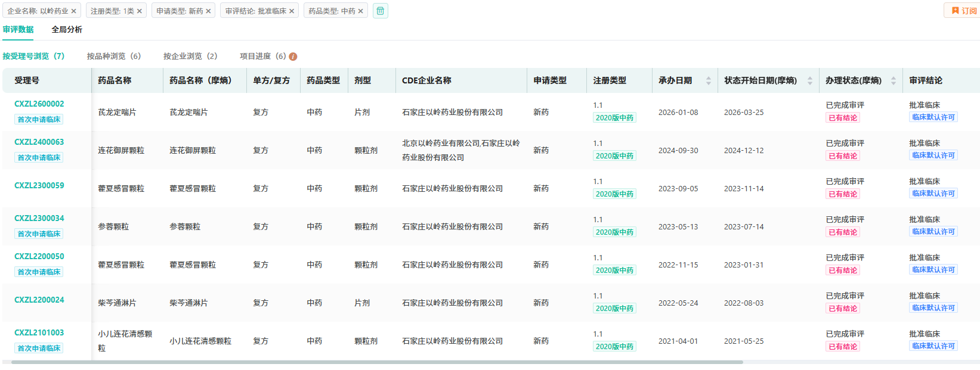Click the trash icon to clear all filters

point(381,11)
